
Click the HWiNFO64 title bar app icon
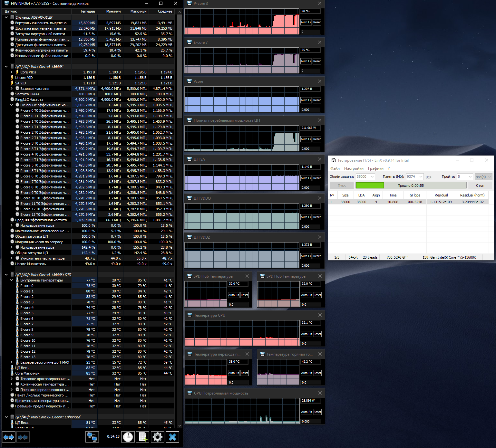(x=6, y=4)
